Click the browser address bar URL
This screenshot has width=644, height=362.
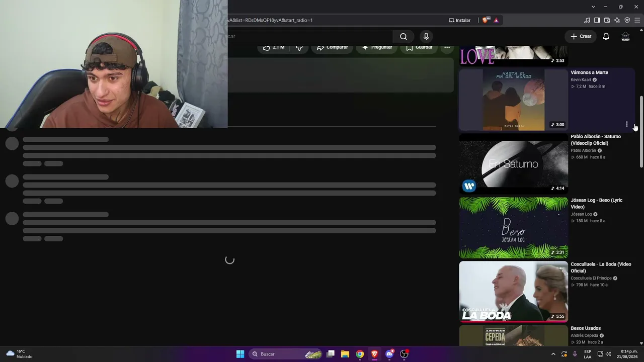coord(270,20)
